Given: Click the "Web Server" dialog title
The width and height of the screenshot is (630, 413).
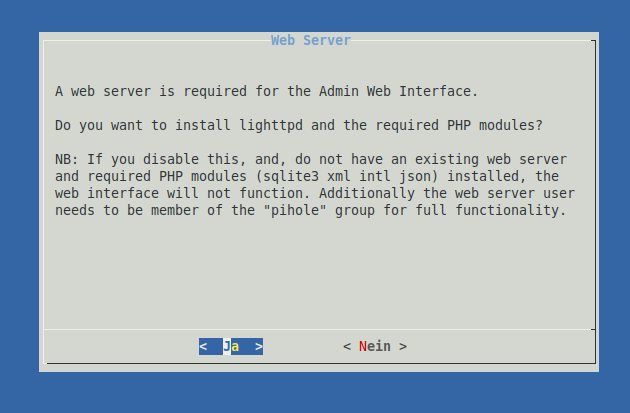Looking at the screenshot, I should (311, 40).
